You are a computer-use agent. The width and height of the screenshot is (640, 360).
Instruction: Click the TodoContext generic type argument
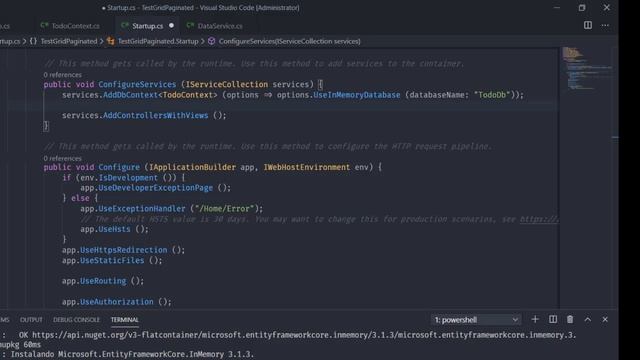click(x=188, y=95)
